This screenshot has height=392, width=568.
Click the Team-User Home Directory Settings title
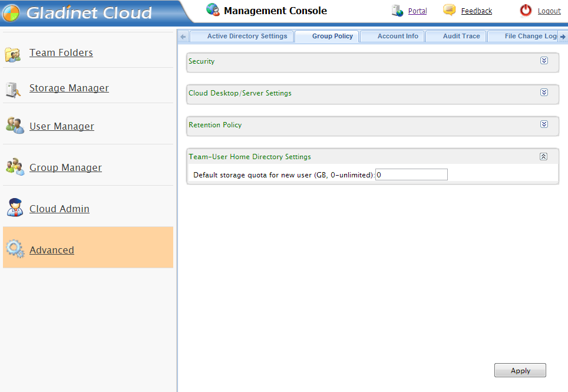click(x=250, y=157)
